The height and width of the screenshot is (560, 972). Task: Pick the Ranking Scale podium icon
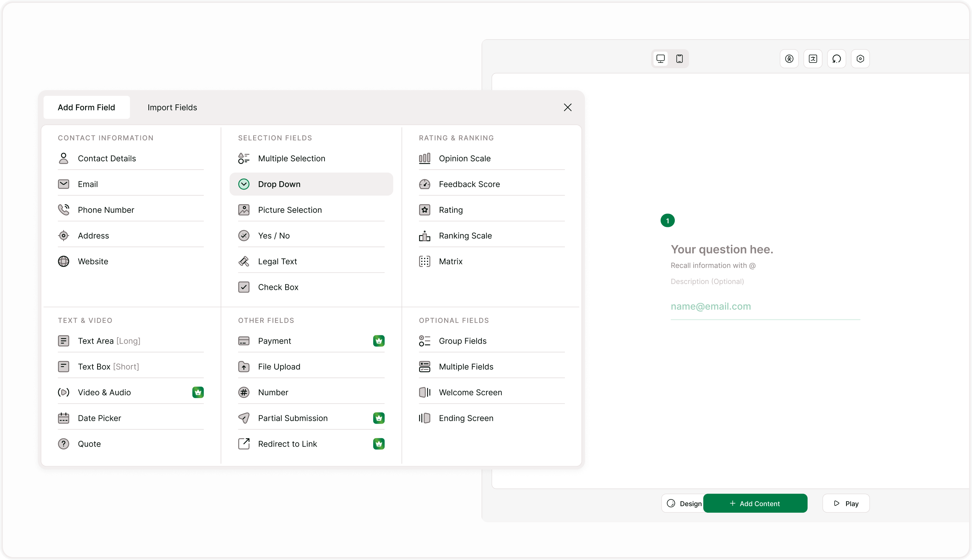coord(425,236)
